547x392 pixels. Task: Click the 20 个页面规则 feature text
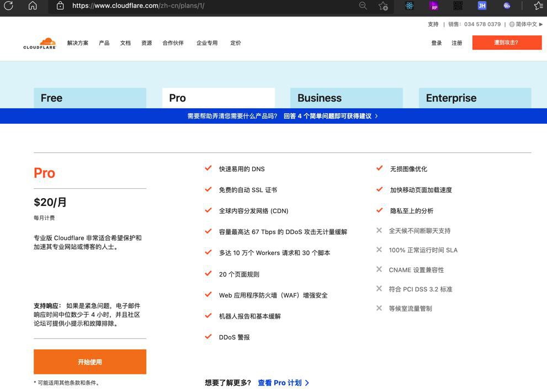[x=239, y=274]
